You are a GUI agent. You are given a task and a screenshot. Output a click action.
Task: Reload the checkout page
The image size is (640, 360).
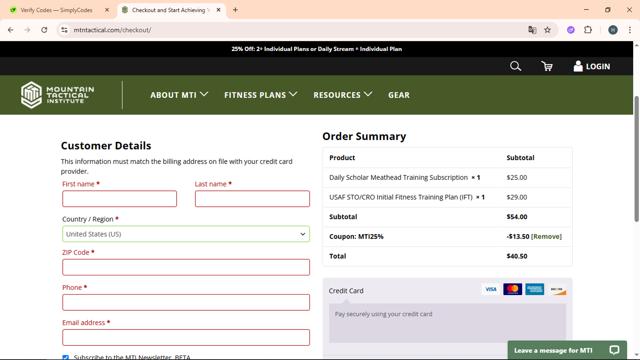click(x=44, y=30)
